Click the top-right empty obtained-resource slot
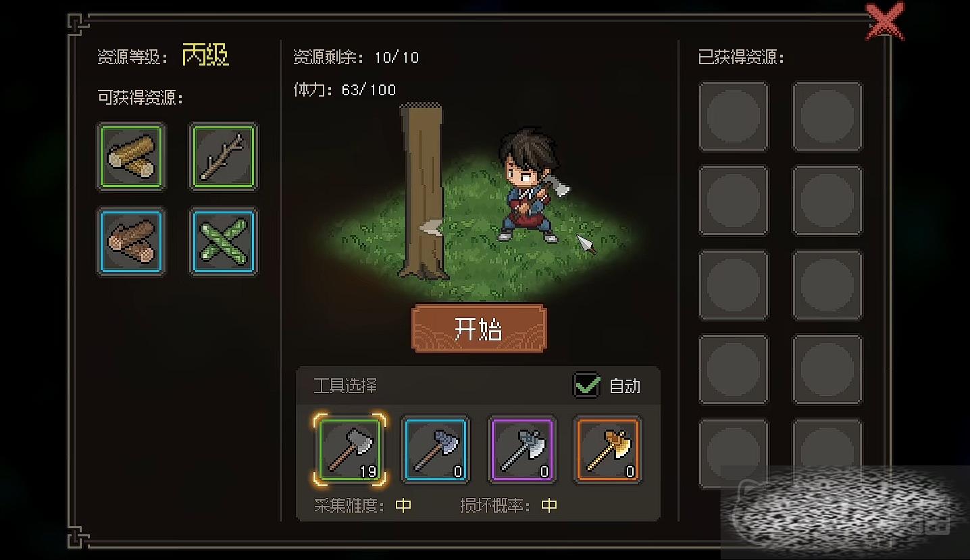Screen dimensions: 970x560 point(827,116)
